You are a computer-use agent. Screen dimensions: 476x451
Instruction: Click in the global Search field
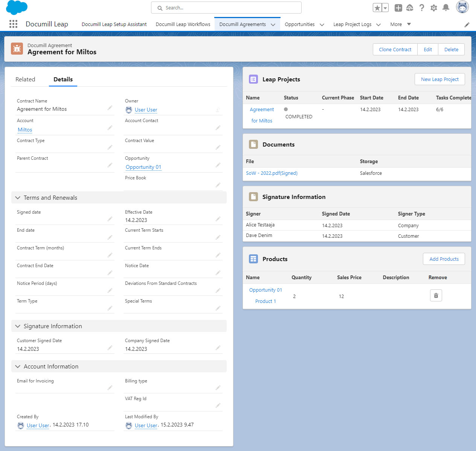pyautogui.click(x=226, y=8)
